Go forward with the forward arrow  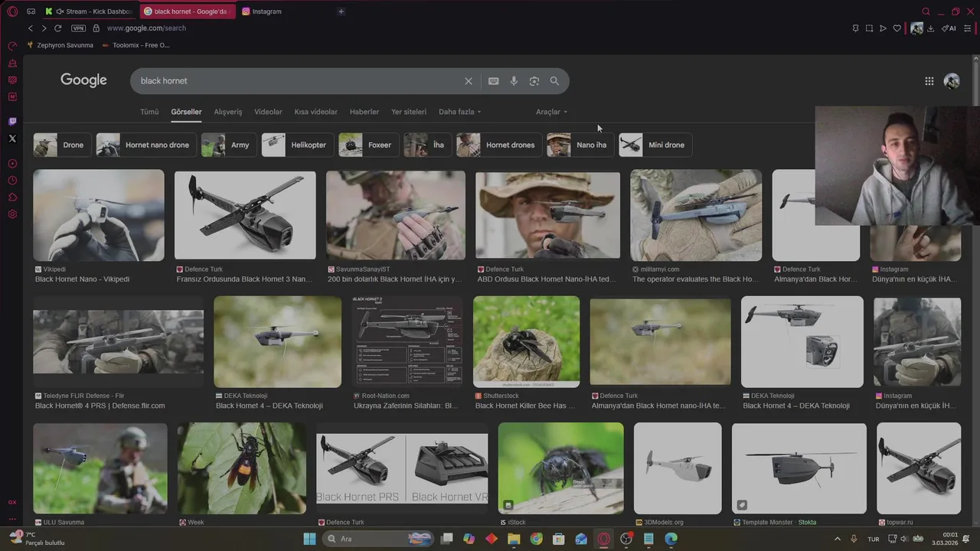pos(44,28)
